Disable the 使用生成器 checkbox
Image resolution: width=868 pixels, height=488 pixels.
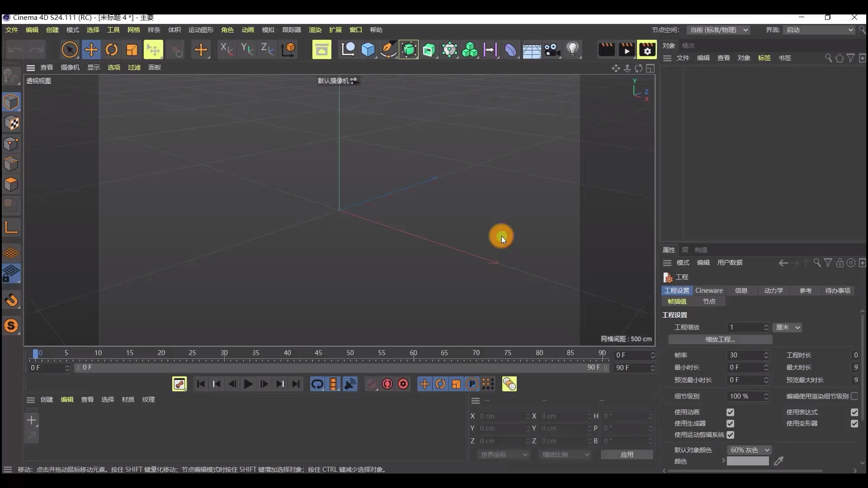tap(730, 424)
